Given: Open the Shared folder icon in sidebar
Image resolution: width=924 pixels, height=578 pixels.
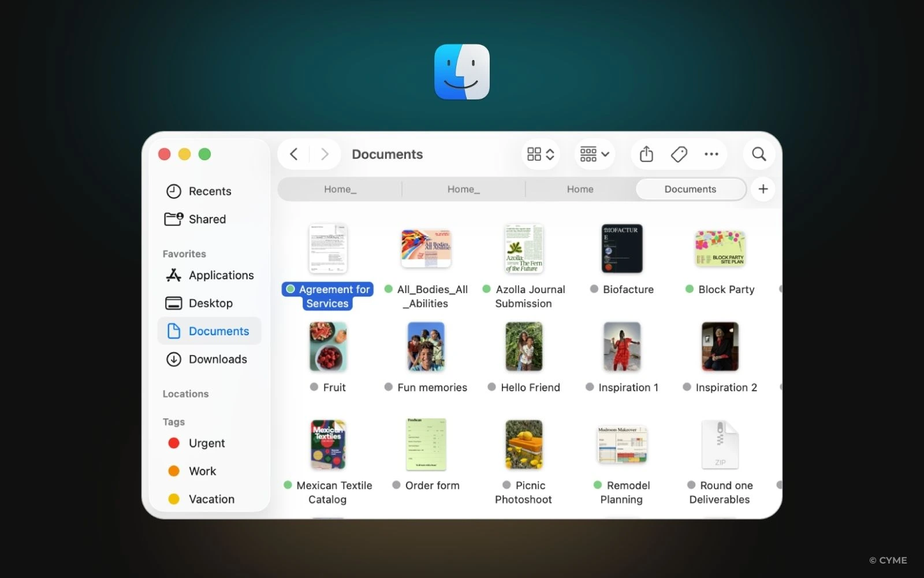Looking at the screenshot, I should pyautogui.click(x=174, y=218).
